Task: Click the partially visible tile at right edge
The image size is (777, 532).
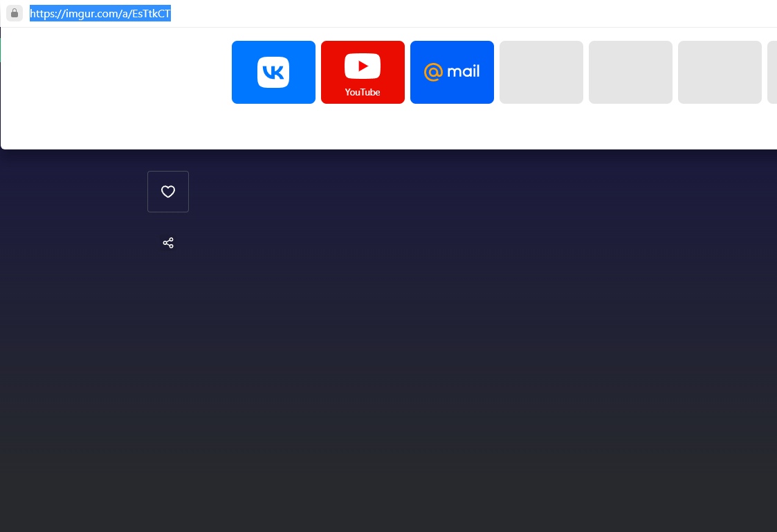Action: click(x=772, y=72)
